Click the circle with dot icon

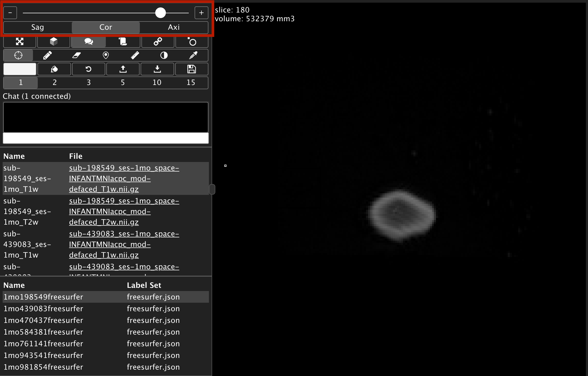pos(192,42)
